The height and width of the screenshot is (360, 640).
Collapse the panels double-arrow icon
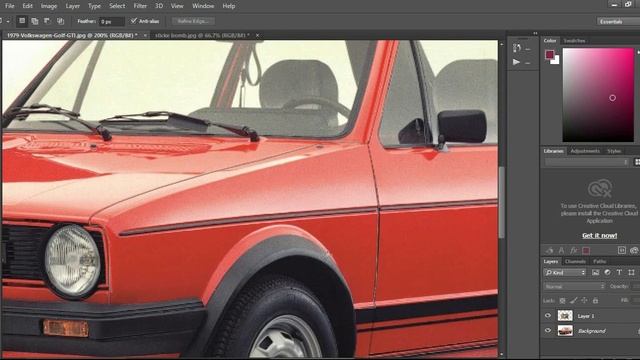pos(535,33)
